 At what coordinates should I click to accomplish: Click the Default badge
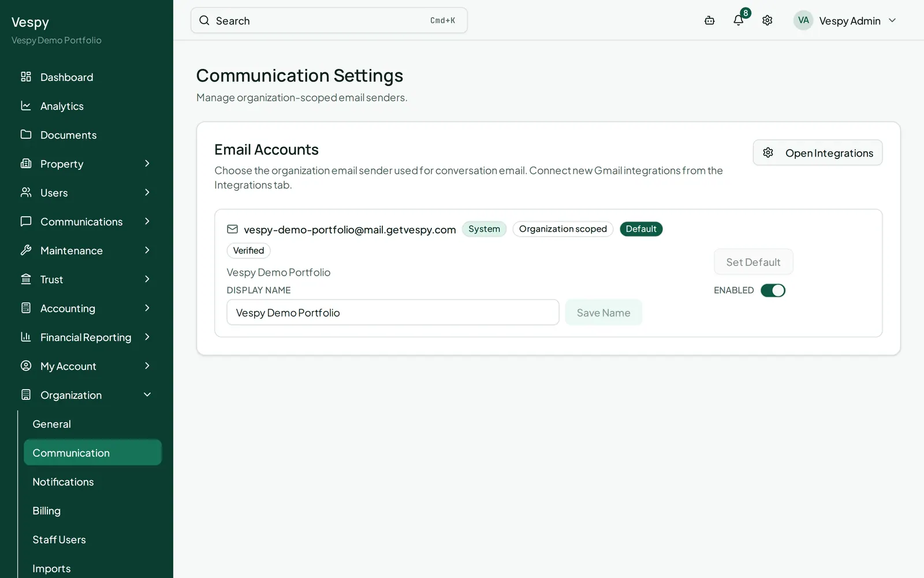[x=641, y=229]
